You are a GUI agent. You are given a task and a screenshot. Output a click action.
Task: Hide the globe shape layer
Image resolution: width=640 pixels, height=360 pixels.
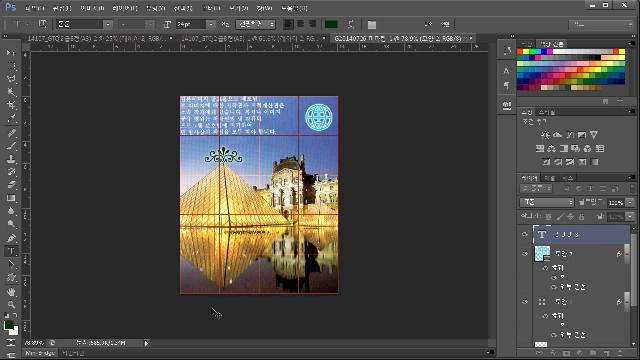[525, 254]
